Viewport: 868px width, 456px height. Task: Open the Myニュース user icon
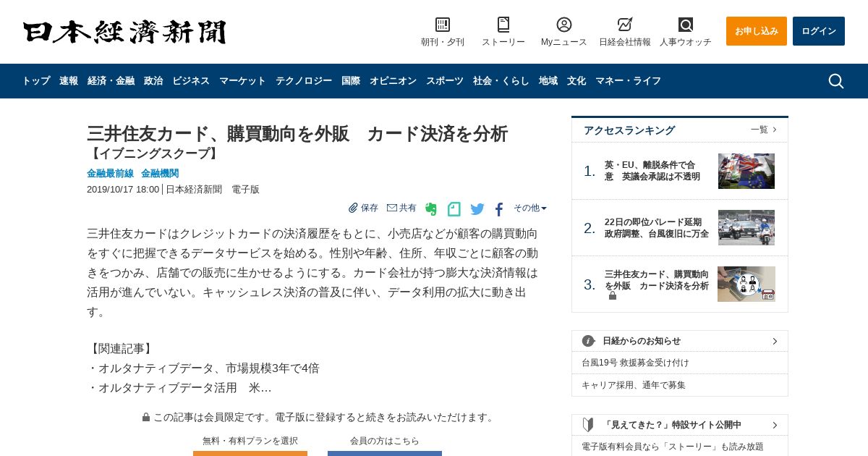[x=564, y=25]
